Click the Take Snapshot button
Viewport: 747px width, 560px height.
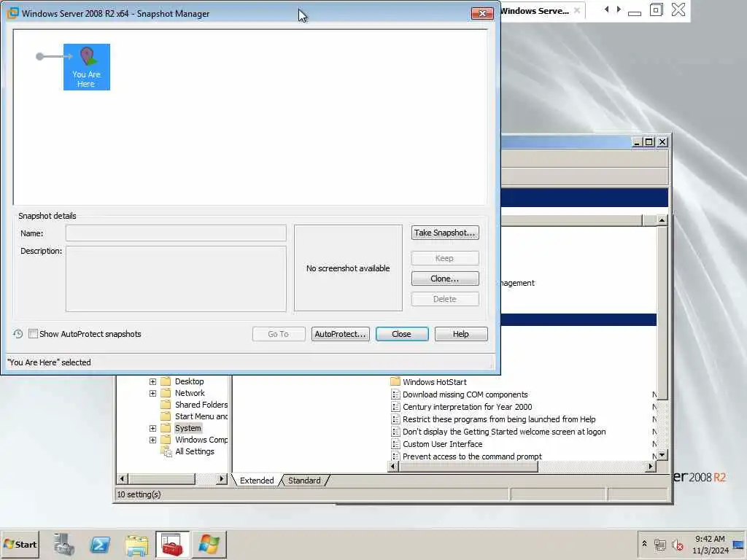(445, 233)
